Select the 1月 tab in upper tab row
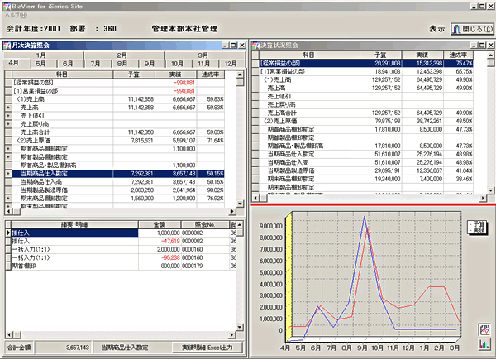Screen dimensions: 496x360 click(x=41, y=55)
